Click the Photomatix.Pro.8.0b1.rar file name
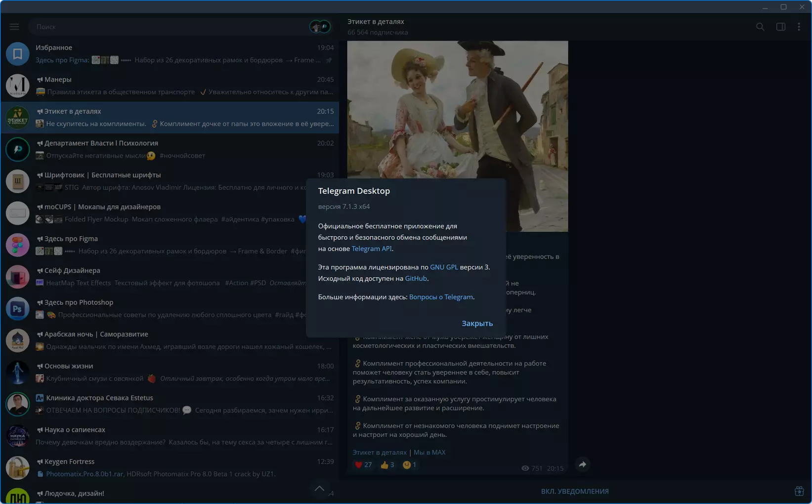The width and height of the screenshot is (812, 504). [85, 474]
